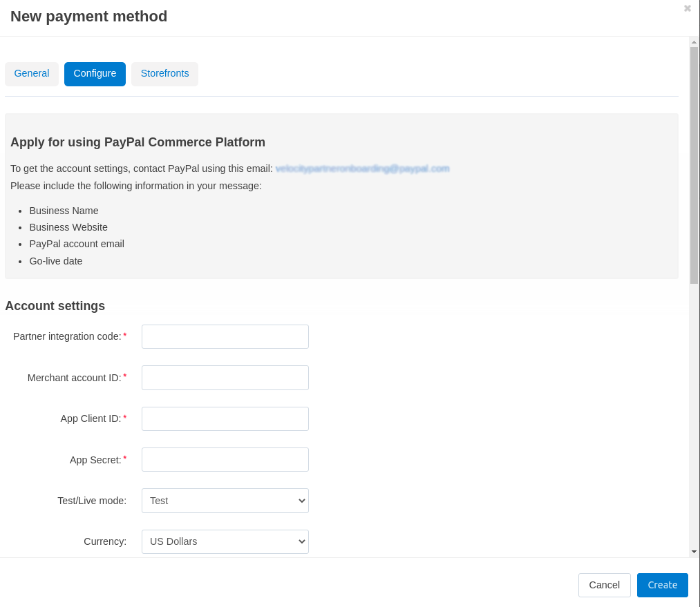Open the Test/Live mode dropdown
Image resolution: width=700 pixels, height=607 pixels.
point(225,501)
